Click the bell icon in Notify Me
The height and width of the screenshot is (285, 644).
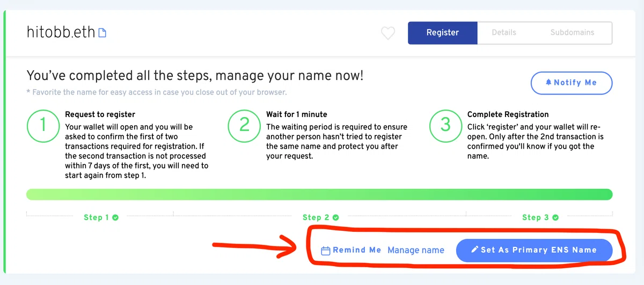click(x=548, y=83)
